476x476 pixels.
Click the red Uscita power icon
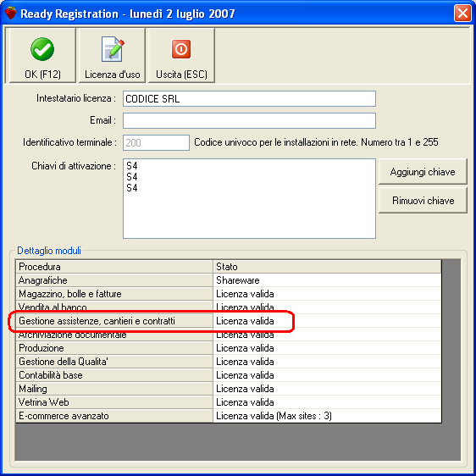(181, 49)
